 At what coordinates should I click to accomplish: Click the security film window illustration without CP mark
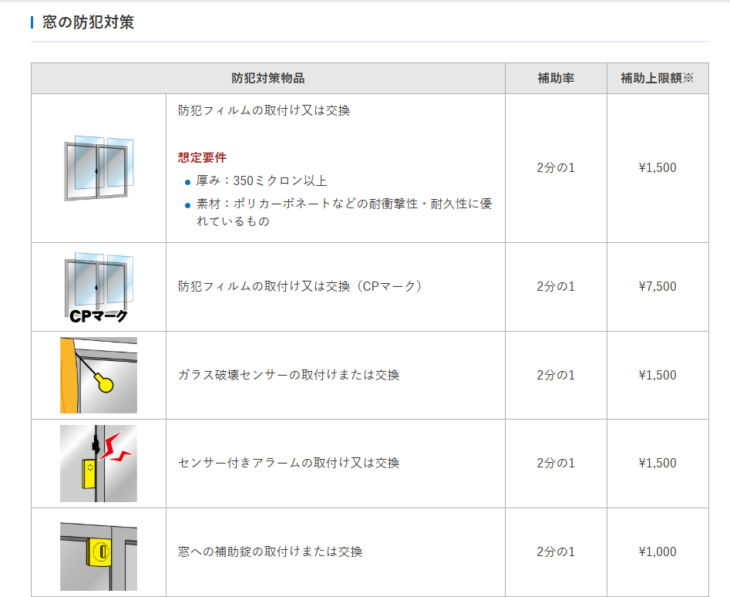click(99, 168)
